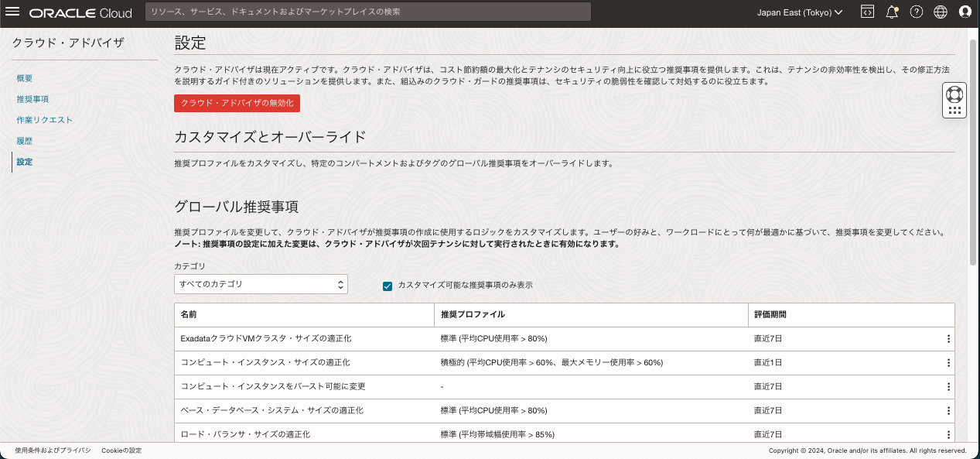Switch to 履歴 in the sidebar
Image resolution: width=980 pixels, height=459 pixels.
(x=24, y=140)
